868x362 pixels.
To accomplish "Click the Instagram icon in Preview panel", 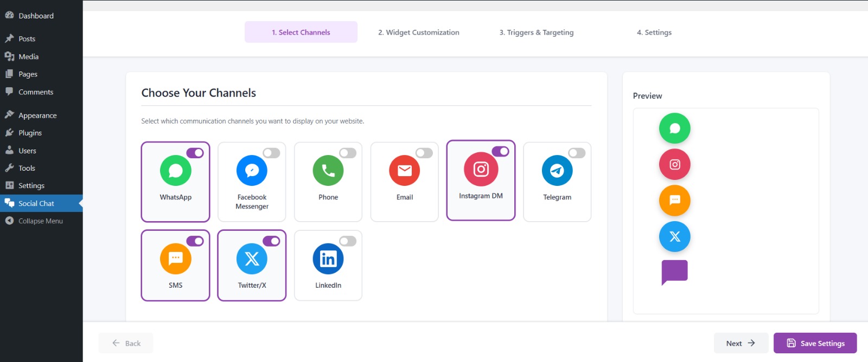I will (674, 164).
